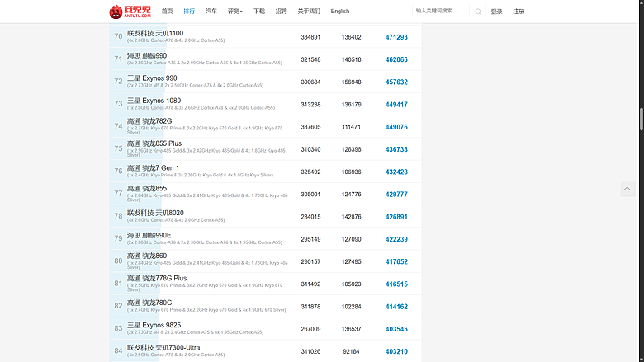The width and height of the screenshot is (644, 362).
Task: Click CPU score 284015
Action: pyautogui.click(x=310, y=217)
